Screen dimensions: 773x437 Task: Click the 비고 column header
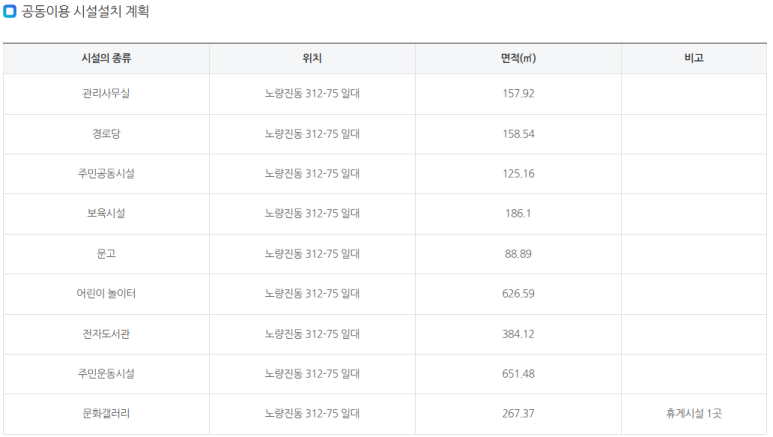694,58
